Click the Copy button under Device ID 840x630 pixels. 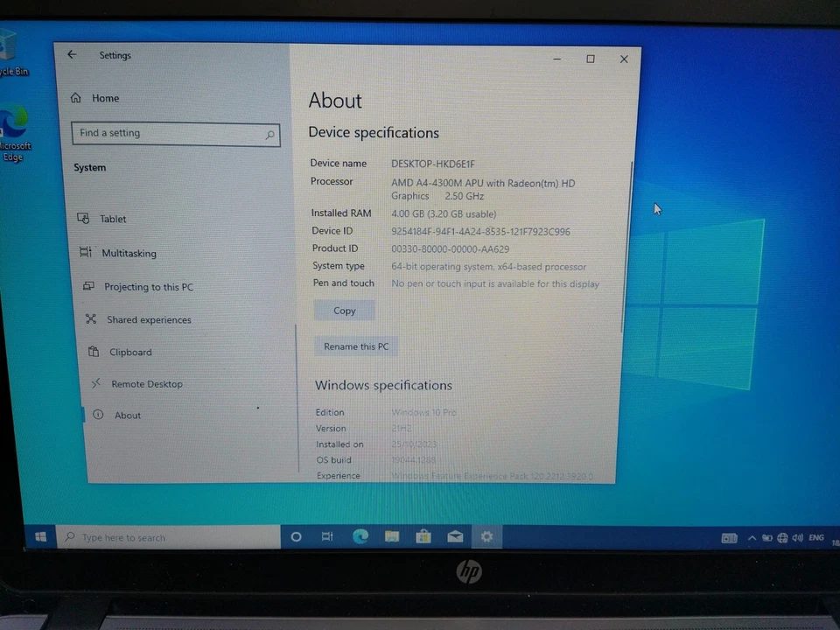tap(344, 311)
